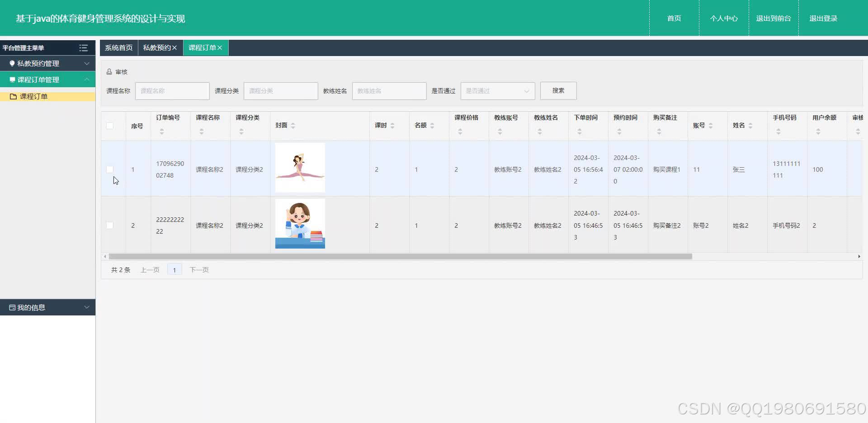Open the 是否通过 dropdown
Image resolution: width=868 pixels, height=423 pixels.
click(x=497, y=91)
